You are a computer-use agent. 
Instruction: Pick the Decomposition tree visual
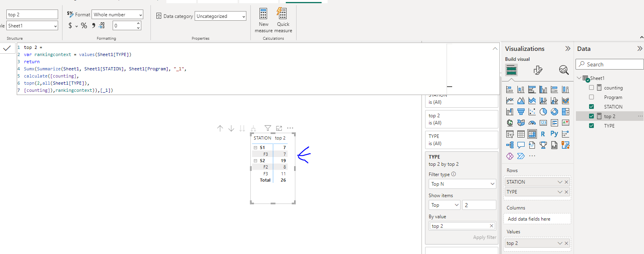[x=510, y=145]
